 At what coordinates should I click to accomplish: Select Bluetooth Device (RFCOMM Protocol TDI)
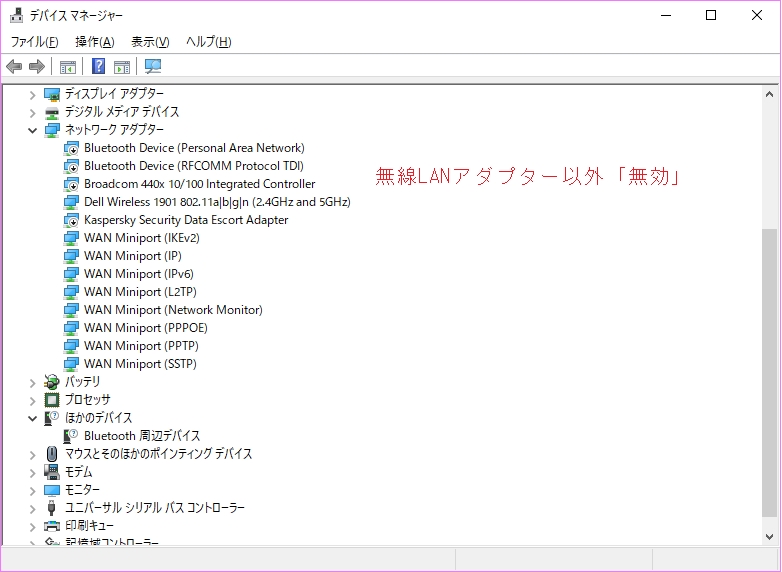194,166
